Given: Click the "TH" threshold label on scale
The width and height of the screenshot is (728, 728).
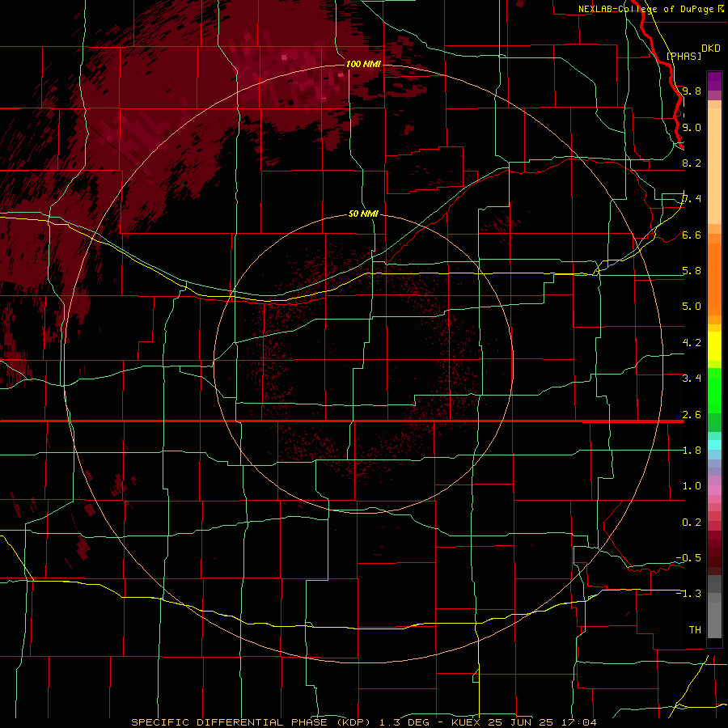Looking at the screenshot, I should 695,630.
